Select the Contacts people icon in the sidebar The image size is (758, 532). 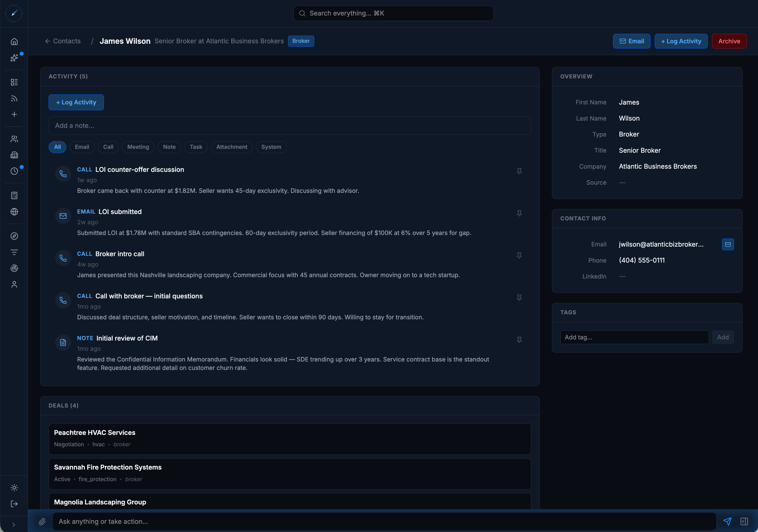tap(14, 139)
